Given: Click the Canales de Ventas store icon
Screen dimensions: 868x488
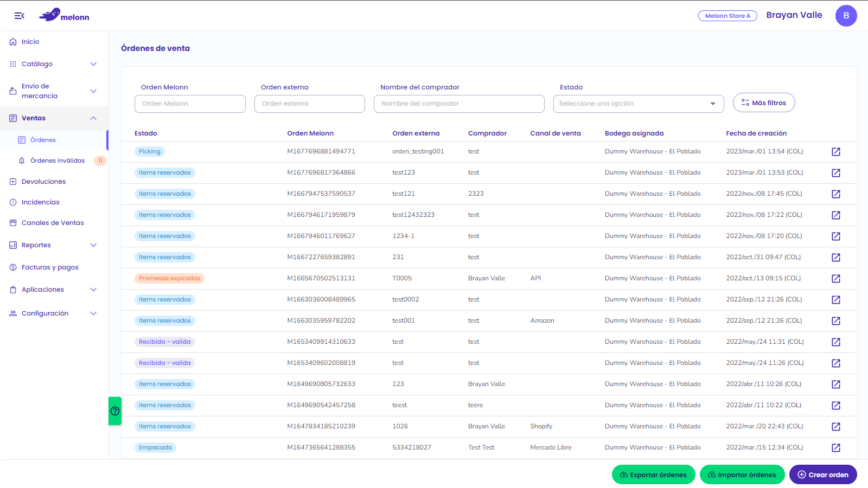Looking at the screenshot, I should 13,223.
